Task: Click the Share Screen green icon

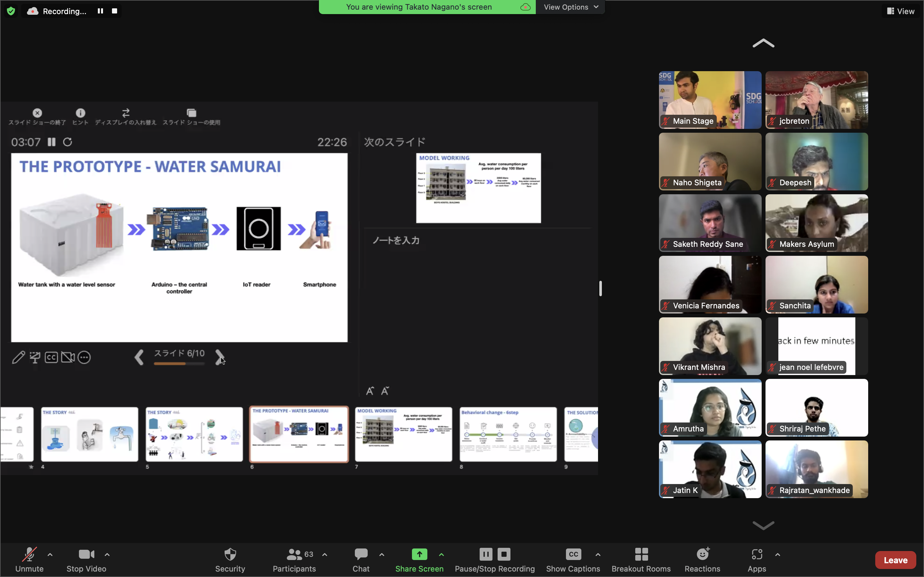Action: (x=419, y=555)
